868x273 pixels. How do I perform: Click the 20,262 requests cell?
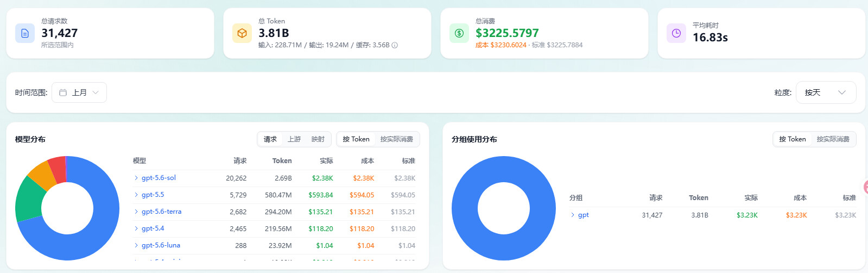[x=236, y=178]
